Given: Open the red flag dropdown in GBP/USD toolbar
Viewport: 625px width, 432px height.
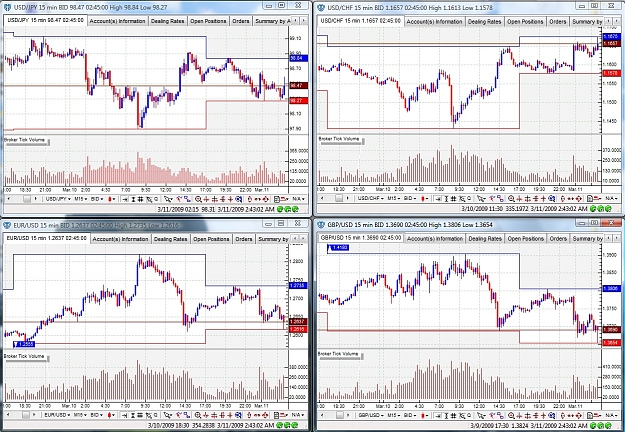Looking at the screenshot, I should click(598, 415).
